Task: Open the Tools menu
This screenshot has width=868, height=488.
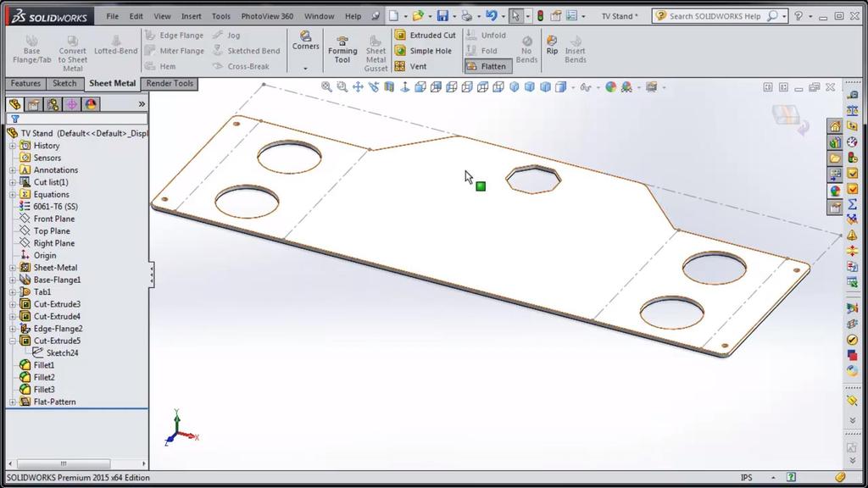Action: pos(221,16)
